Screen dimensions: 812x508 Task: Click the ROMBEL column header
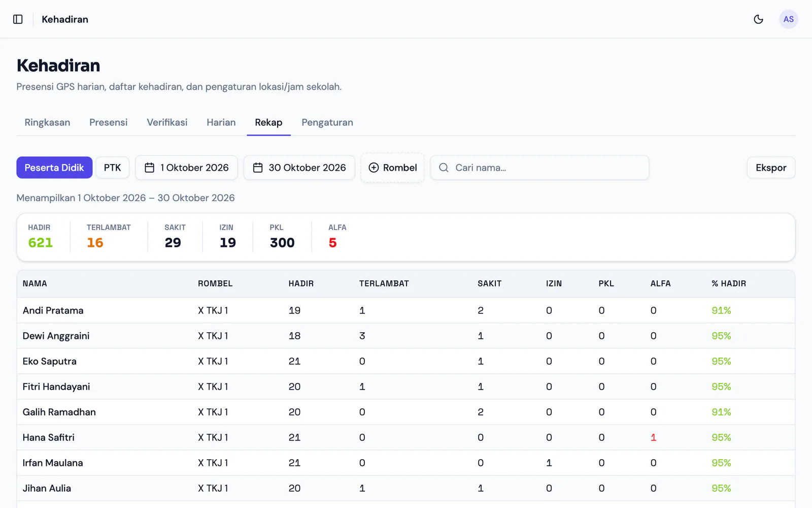[x=215, y=283]
